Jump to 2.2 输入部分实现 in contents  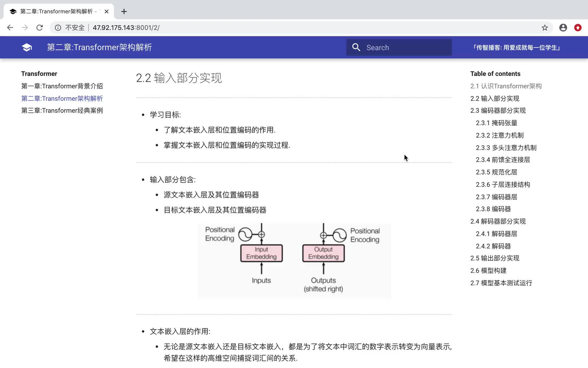pos(495,98)
